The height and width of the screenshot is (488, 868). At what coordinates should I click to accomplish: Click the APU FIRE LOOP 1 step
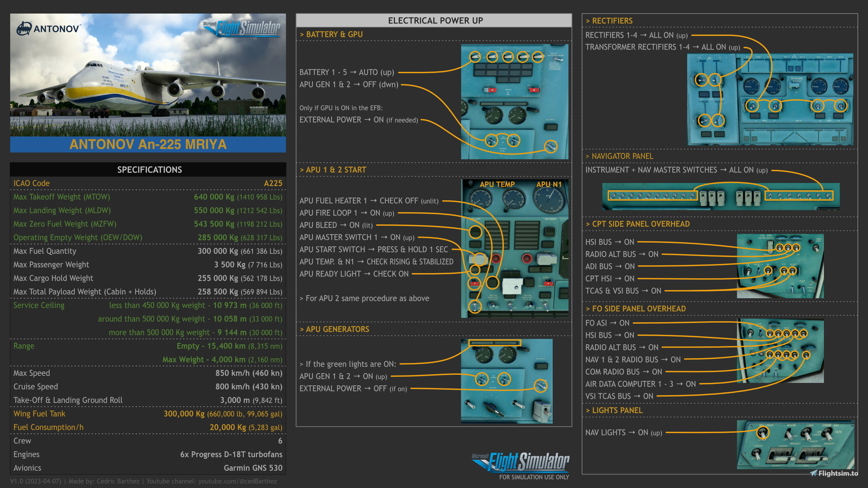tap(347, 213)
